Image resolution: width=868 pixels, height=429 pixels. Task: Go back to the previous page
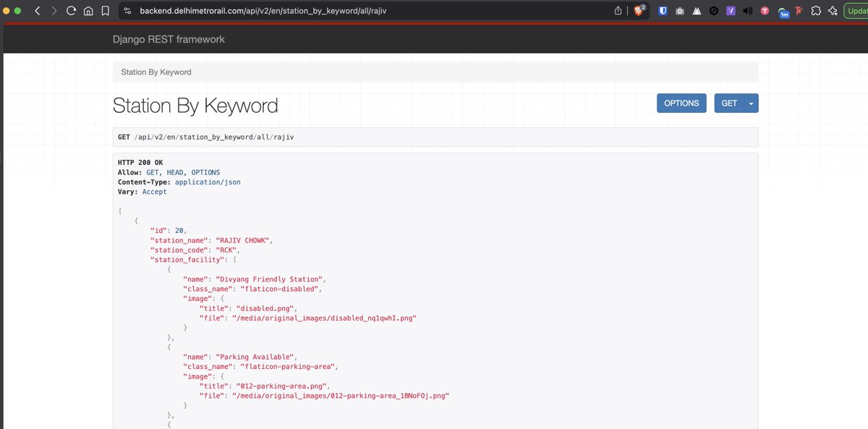(x=38, y=11)
